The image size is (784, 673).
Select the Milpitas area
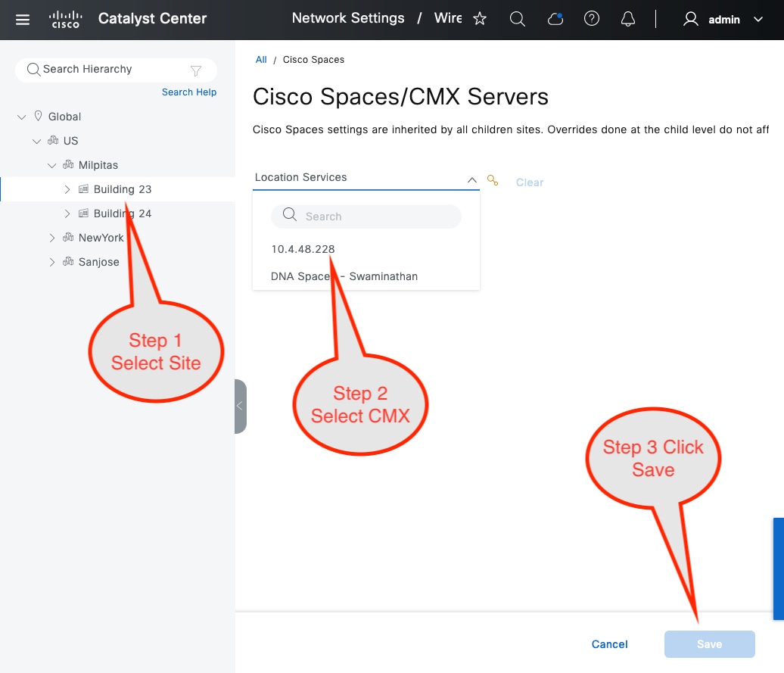click(98, 165)
